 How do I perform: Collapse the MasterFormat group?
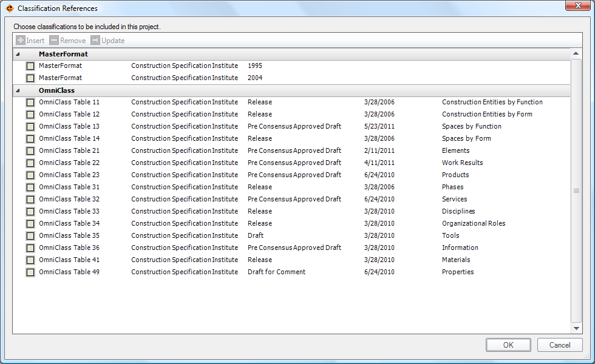[x=18, y=54]
